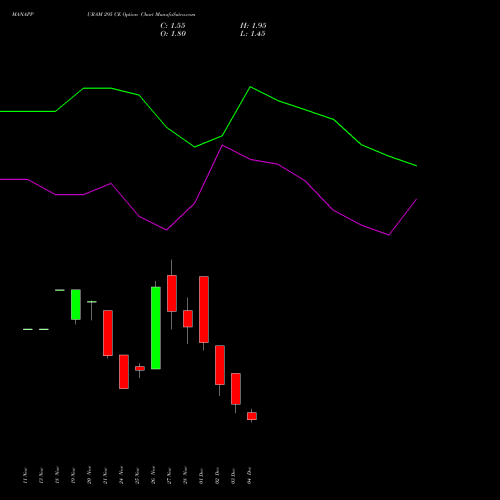Select the 20 Nov date label
This screenshot has height=500, width=500.
coord(89,476)
